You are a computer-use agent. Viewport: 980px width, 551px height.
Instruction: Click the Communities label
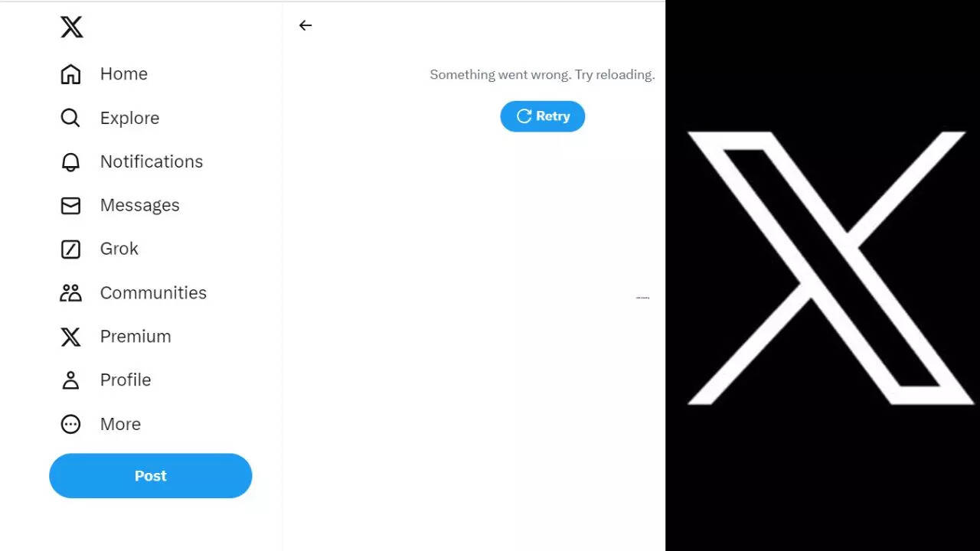click(153, 292)
